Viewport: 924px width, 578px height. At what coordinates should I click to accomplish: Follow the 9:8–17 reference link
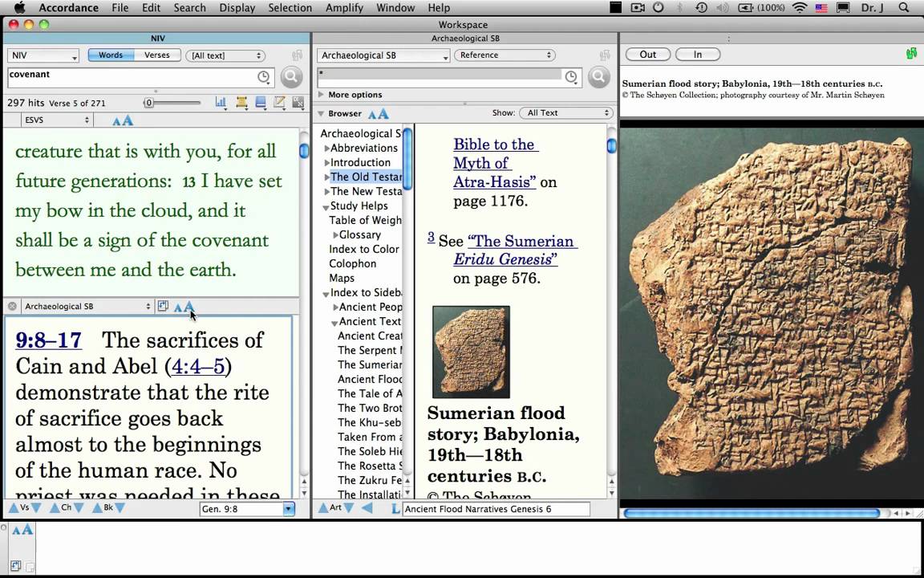click(x=48, y=340)
